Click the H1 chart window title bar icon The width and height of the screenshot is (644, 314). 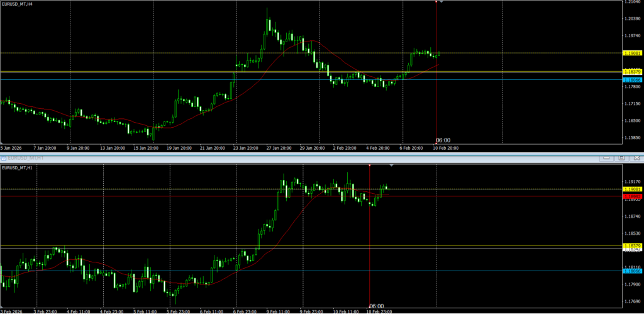click(x=4, y=157)
